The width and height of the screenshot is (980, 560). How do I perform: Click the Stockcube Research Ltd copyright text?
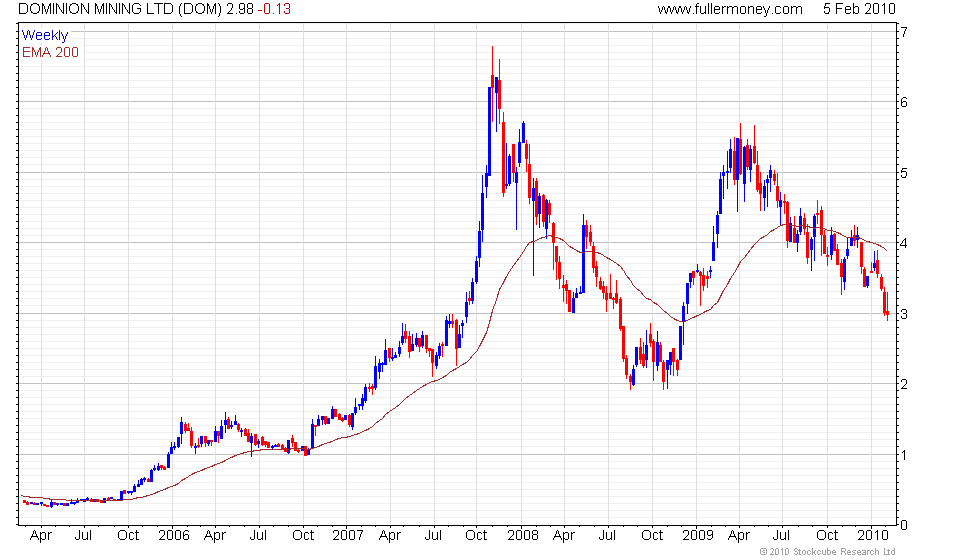click(x=827, y=552)
